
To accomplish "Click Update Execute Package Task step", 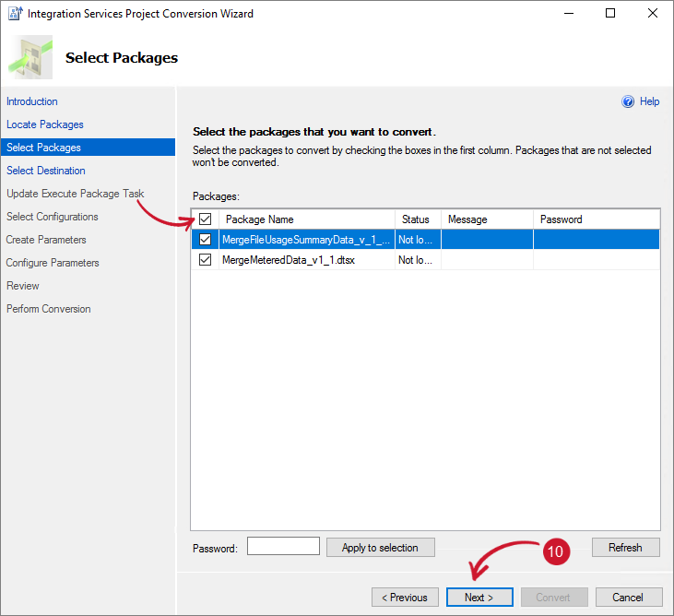I will coord(76,194).
